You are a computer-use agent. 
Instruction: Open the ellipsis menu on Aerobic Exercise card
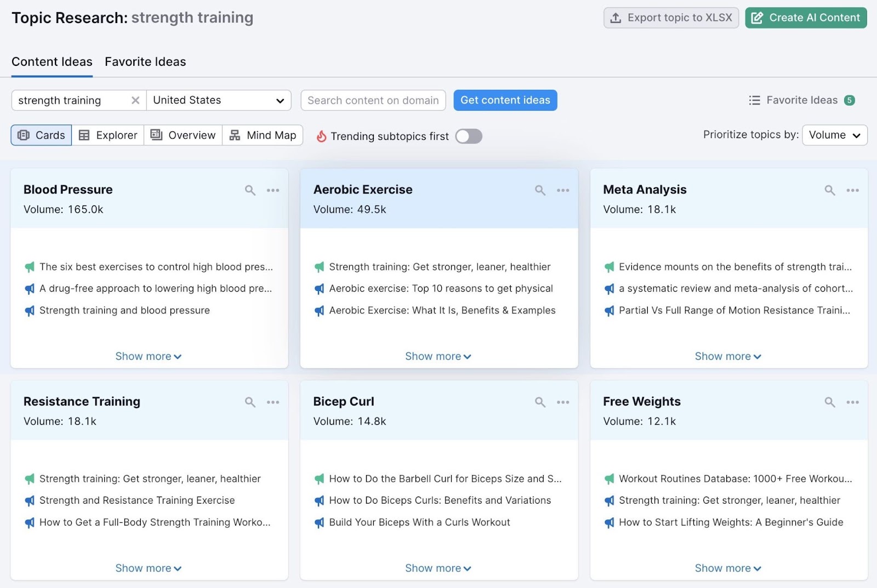point(562,190)
